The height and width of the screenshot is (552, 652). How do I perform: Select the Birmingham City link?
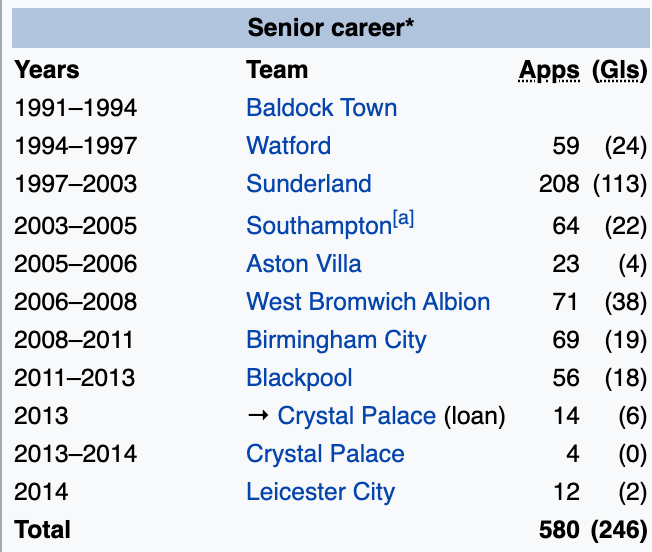[336, 340]
